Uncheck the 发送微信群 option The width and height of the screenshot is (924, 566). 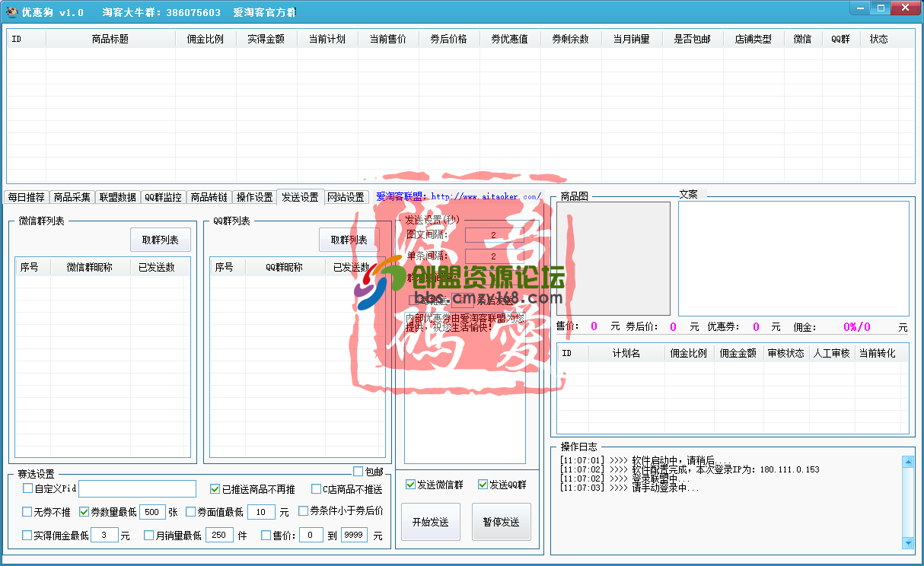tap(411, 485)
